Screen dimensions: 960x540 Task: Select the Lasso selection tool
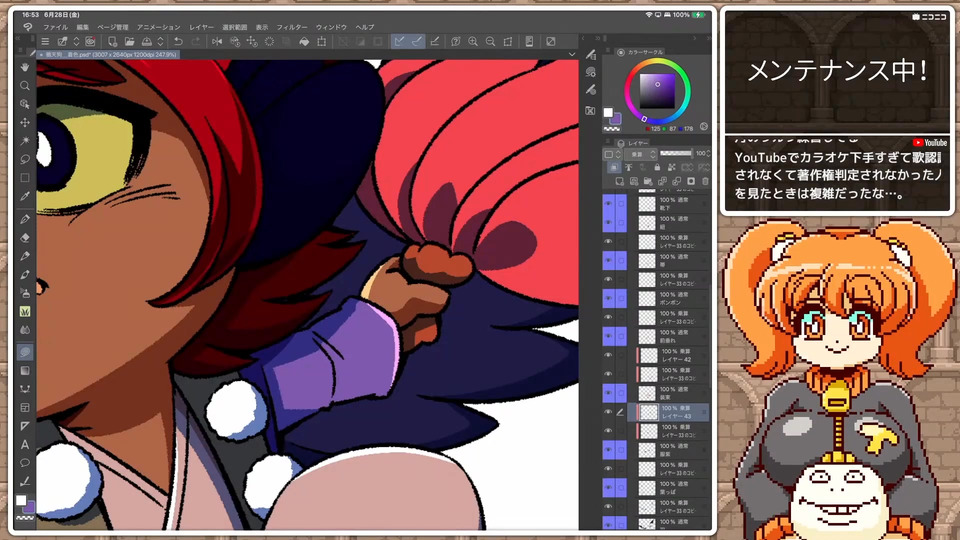[25, 159]
